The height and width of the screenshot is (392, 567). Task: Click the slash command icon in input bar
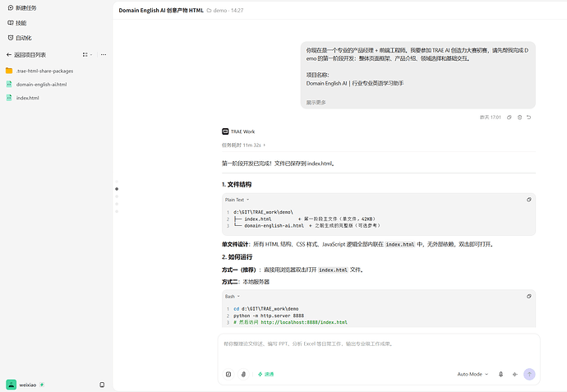228,374
